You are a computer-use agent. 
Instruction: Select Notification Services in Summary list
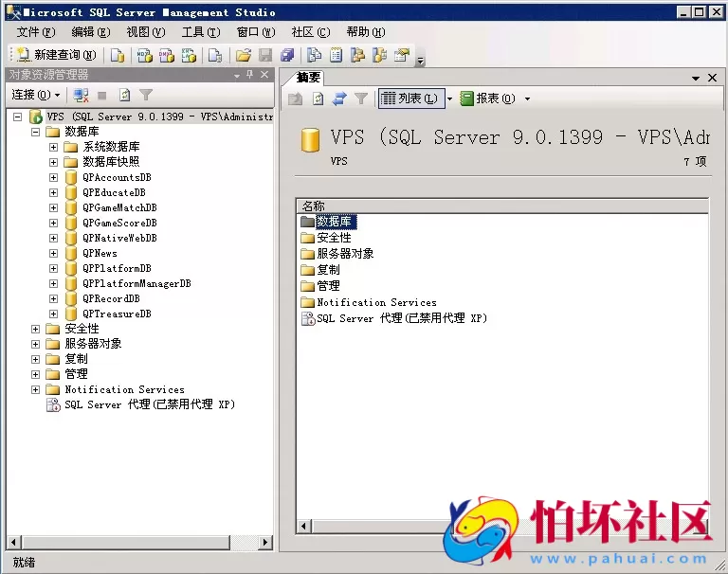(x=376, y=302)
